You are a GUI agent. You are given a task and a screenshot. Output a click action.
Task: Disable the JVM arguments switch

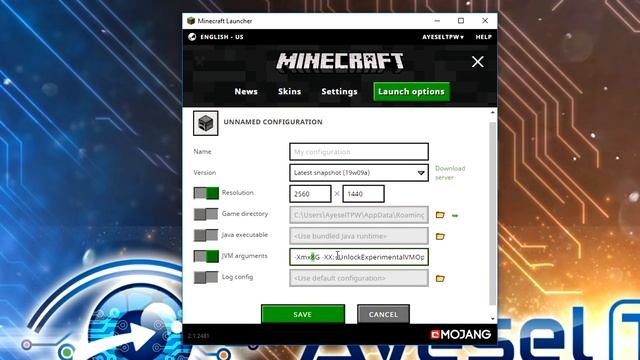point(206,256)
